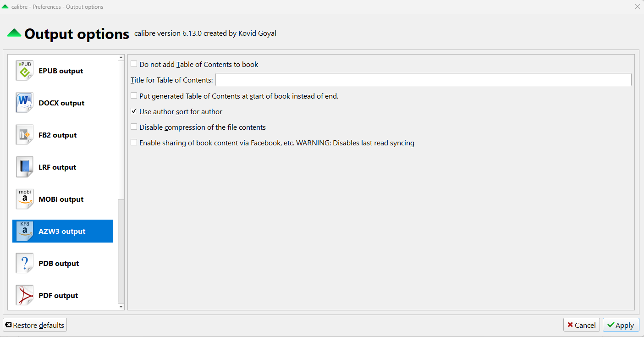The image size is (644, 337).
Task: Enable sharing of book content via Facebook
Action: click(134, 143)
